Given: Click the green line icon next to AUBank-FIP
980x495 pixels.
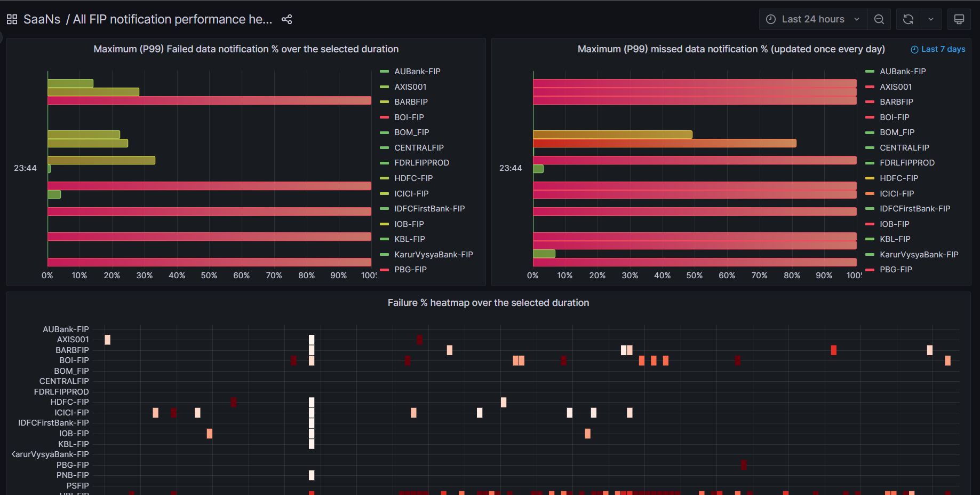Looking at the screenshot, I should click(384, 71).
